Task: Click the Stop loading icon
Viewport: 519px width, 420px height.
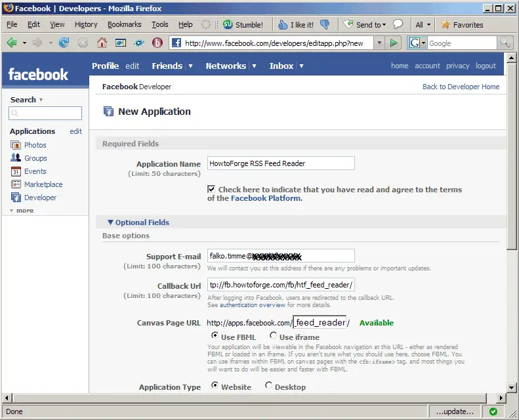Action: [83, 43]
